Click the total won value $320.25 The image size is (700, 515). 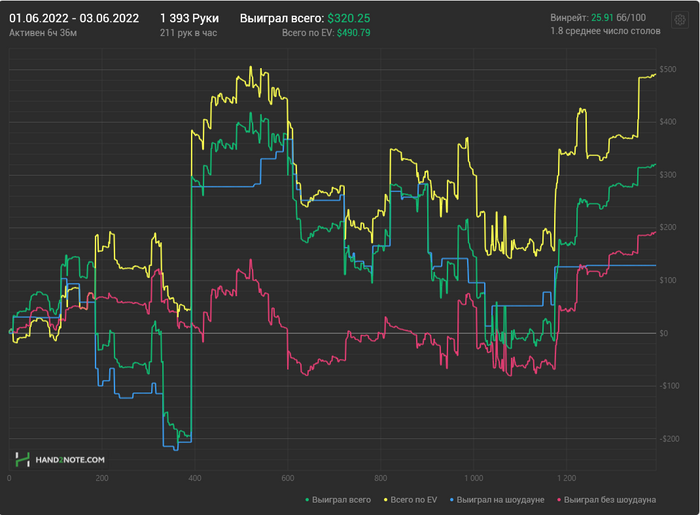click(349, 18)
